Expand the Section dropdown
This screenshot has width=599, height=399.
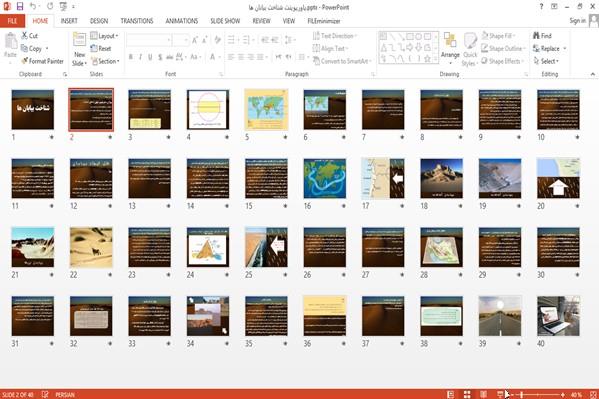(x=105, y=61)
